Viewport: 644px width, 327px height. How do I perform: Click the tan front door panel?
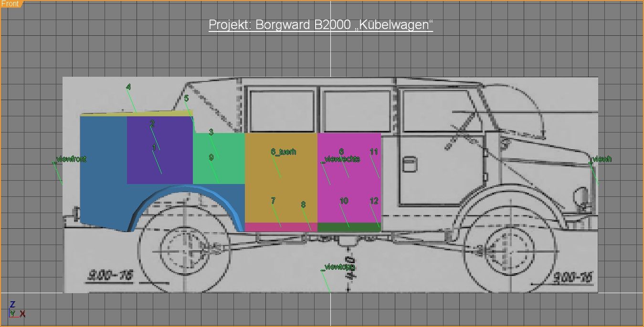281,177
